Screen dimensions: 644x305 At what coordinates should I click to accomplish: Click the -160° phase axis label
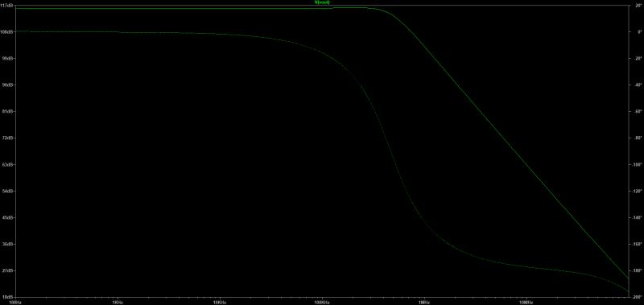tap(638, 244)
